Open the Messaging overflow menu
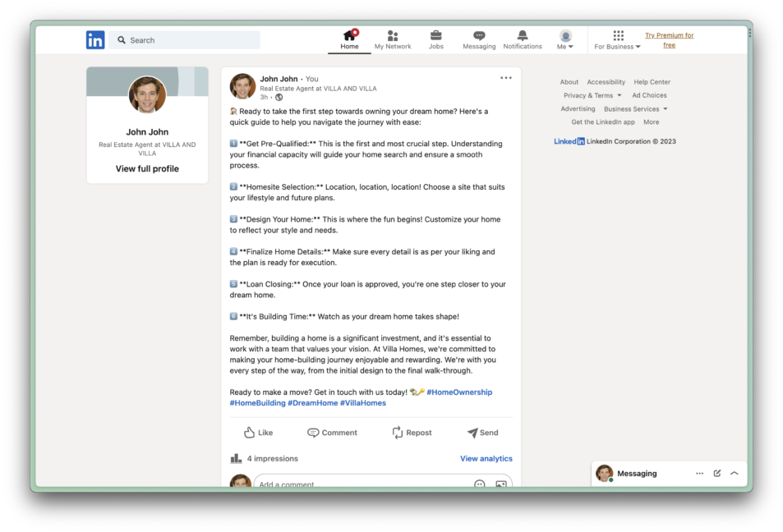The image size is (783, 532). [x=699, y=473]
